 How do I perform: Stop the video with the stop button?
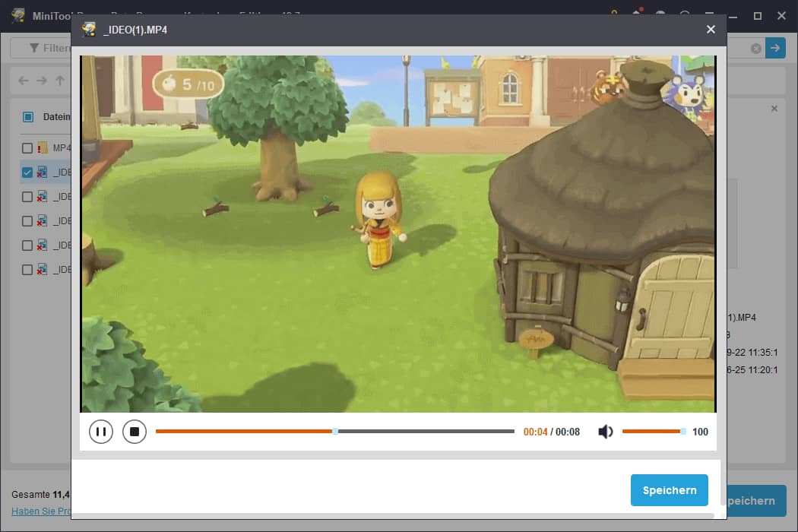[135, 432]
